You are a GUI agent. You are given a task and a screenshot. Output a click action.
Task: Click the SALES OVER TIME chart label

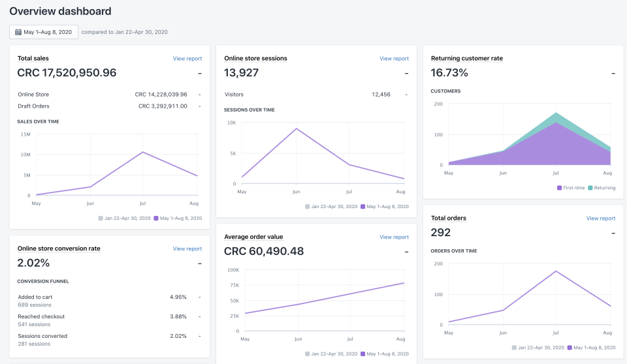tap(38, 121)
